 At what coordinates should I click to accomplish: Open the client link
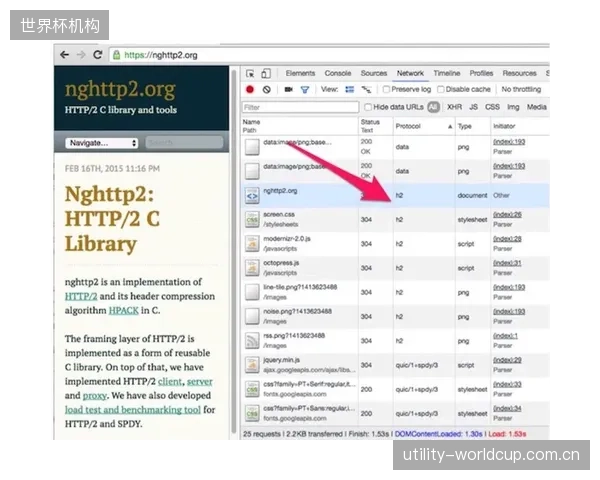pos(170,382)
